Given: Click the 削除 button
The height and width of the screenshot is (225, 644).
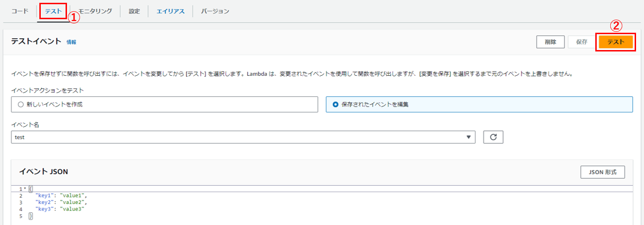Looking at the screenshot, I should point(550,42).
